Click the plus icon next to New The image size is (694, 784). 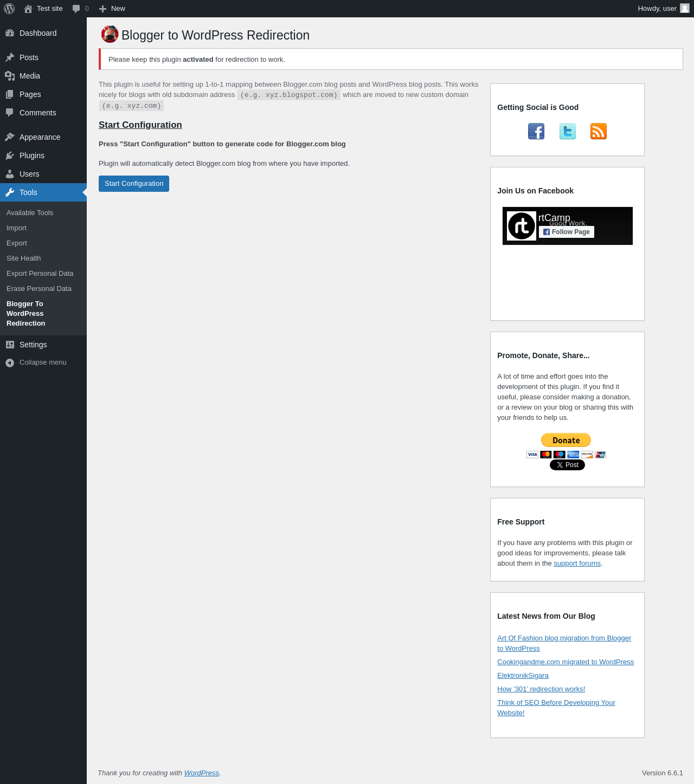click(102, 9)
